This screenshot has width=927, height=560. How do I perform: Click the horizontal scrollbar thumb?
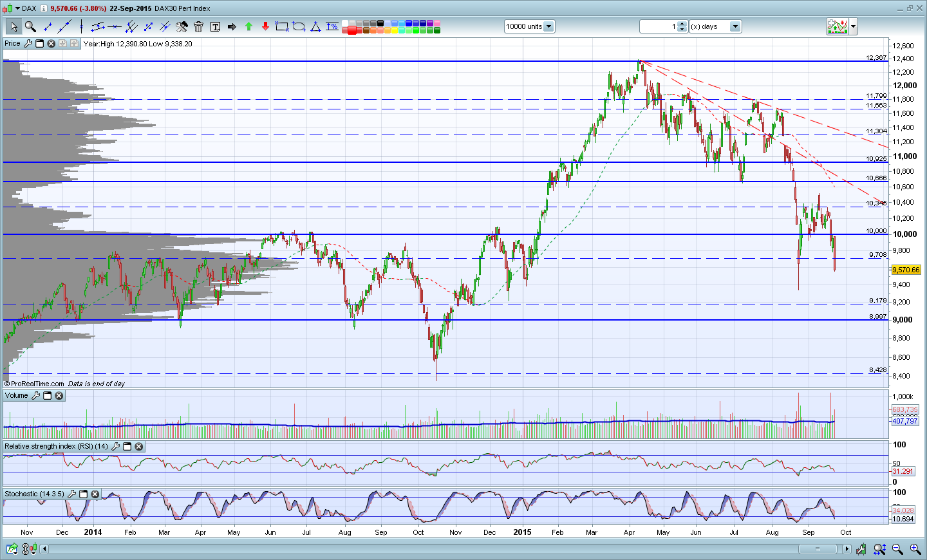click(818, 549)
